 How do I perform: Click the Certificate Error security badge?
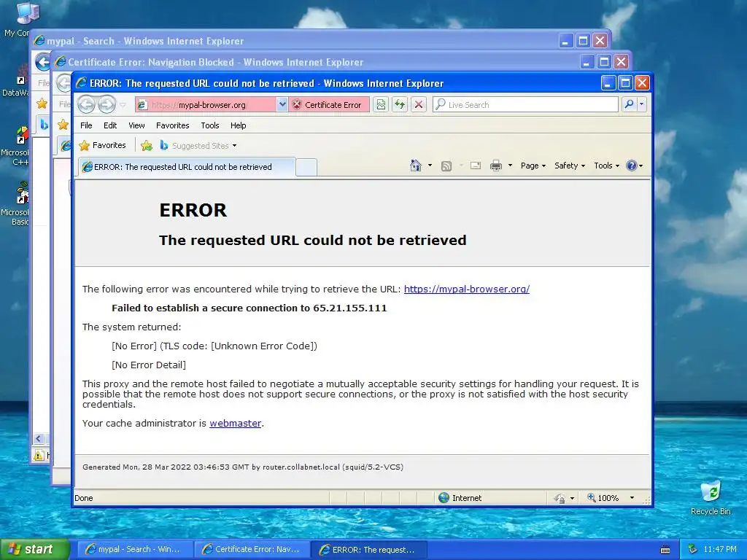tap(328, 105)
